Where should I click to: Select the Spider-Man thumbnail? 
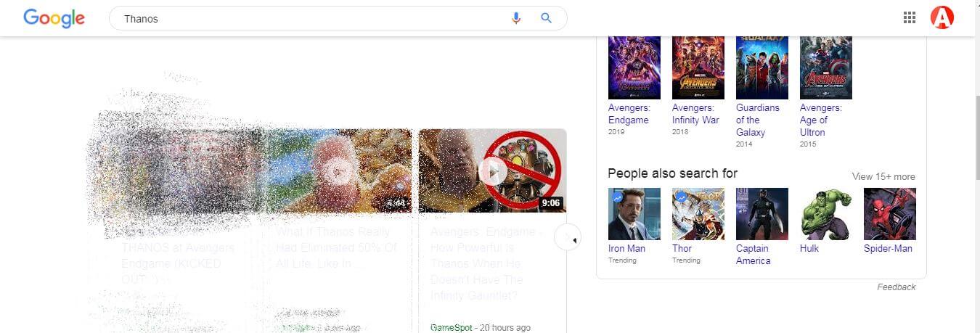tap(890, 214)
